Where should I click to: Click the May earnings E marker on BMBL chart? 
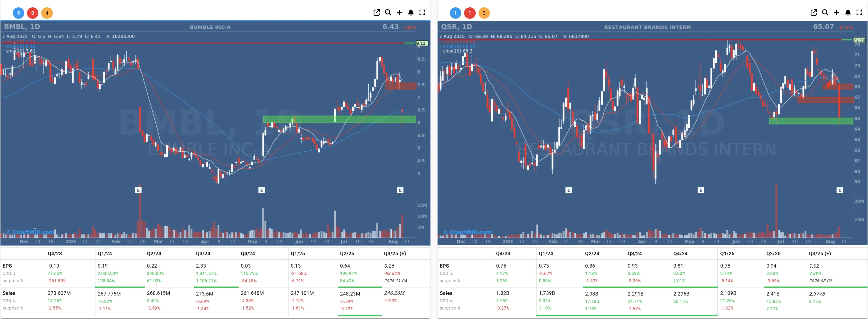(x=262, y=190)
